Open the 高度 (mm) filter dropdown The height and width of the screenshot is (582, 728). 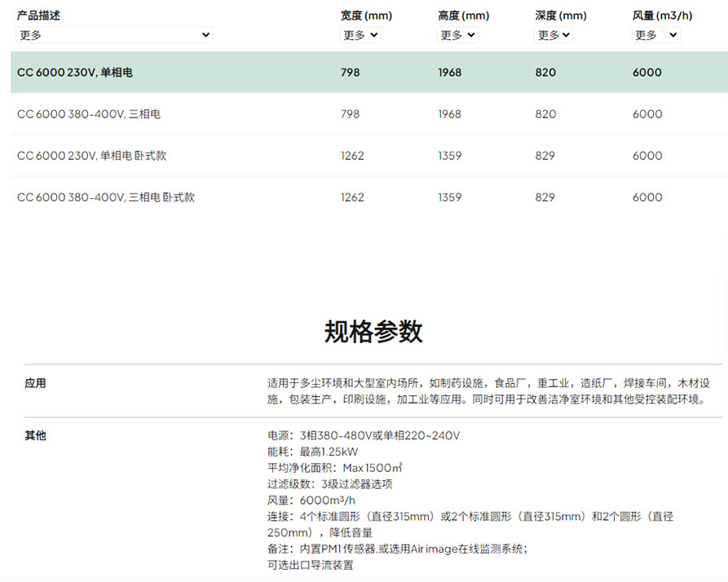[x=457, y=35]
